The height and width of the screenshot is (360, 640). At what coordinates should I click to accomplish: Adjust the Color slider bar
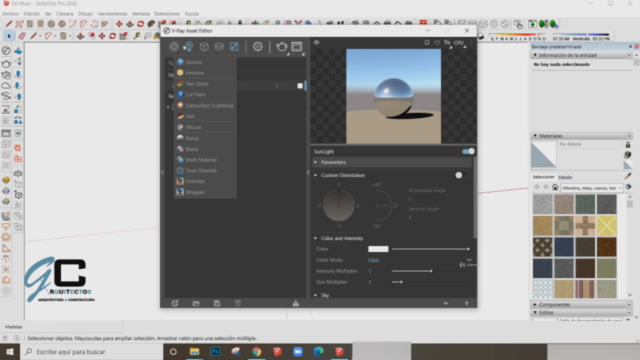(x=431, y=249)
